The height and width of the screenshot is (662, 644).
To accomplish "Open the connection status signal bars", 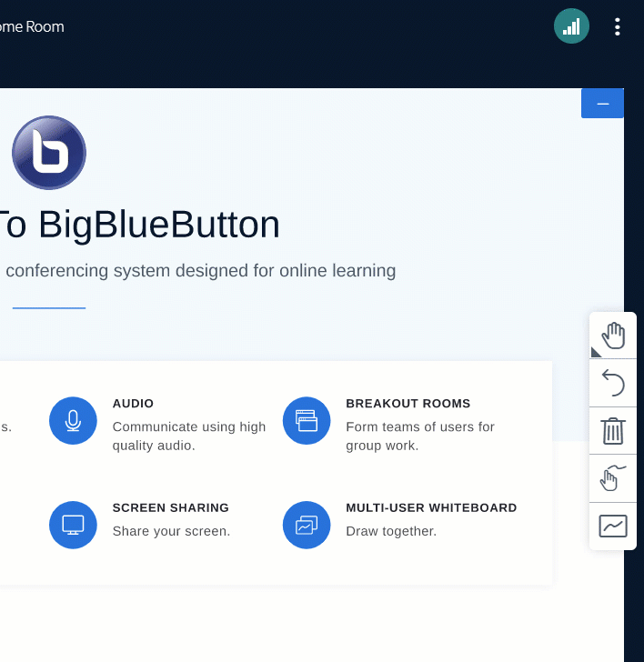I will pos(571,26).
